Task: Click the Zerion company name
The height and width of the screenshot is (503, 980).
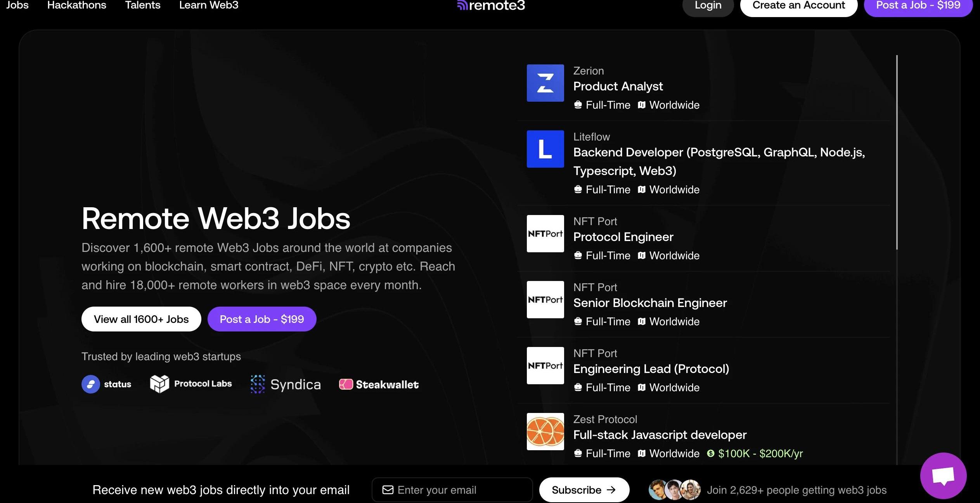Action: [589, 71]
